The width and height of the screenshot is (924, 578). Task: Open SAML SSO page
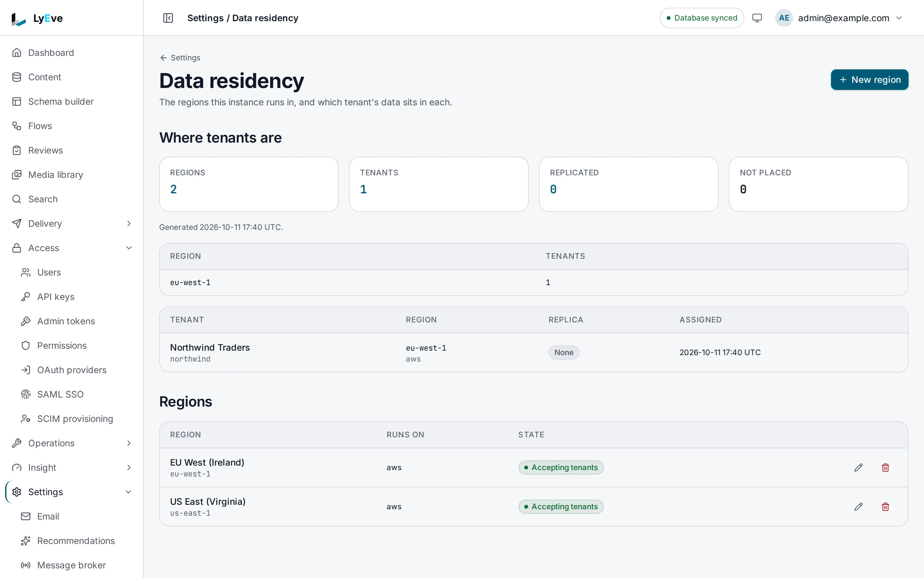76,395
